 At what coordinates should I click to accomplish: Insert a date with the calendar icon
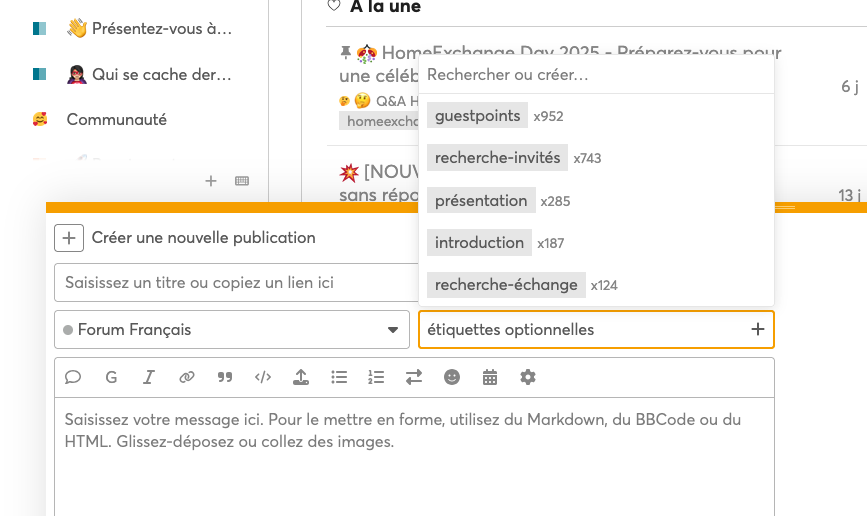[x=490, y=377]
